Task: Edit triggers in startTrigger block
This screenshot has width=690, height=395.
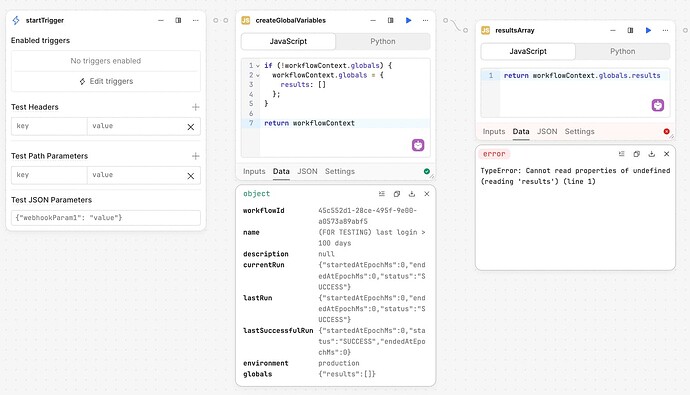Action: [106, 81]
